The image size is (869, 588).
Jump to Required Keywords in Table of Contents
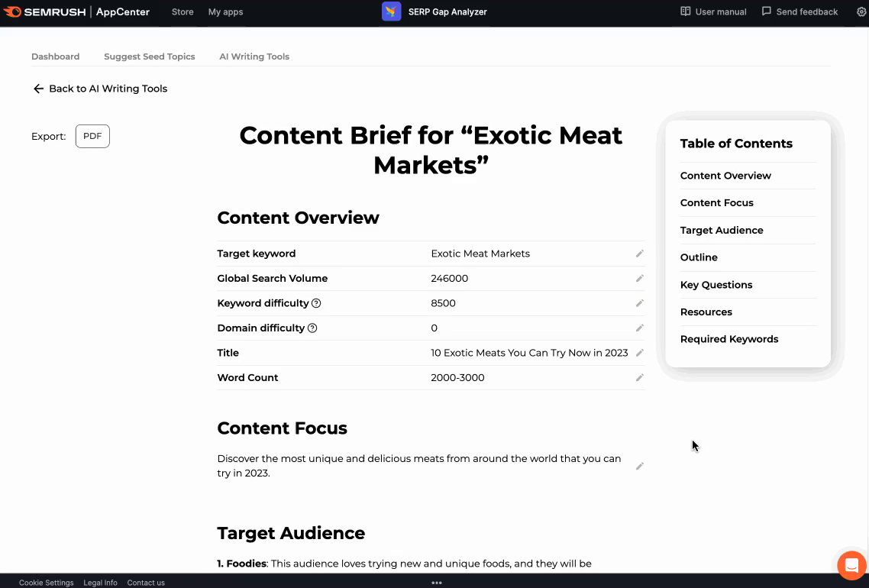[729, 339]
